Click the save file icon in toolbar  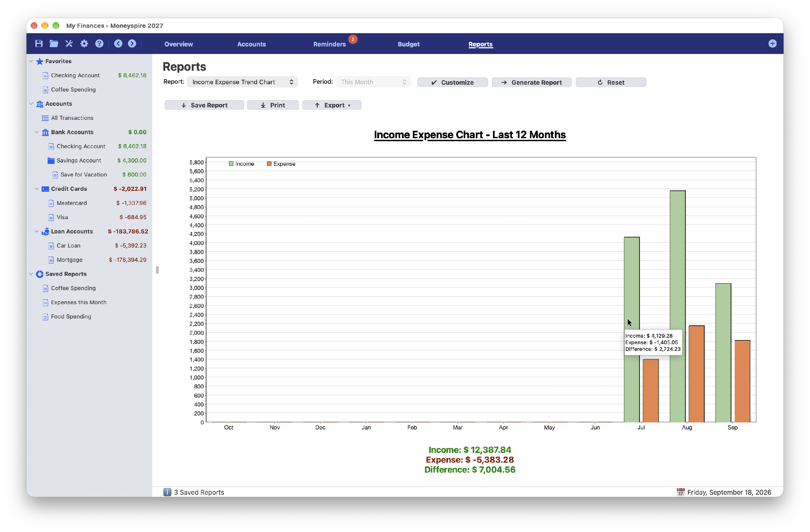39,43
